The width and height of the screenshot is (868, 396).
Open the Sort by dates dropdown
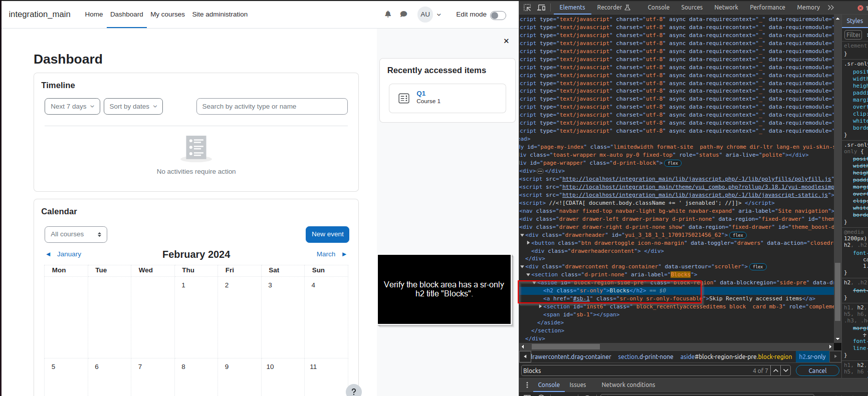tap(133, 106)
